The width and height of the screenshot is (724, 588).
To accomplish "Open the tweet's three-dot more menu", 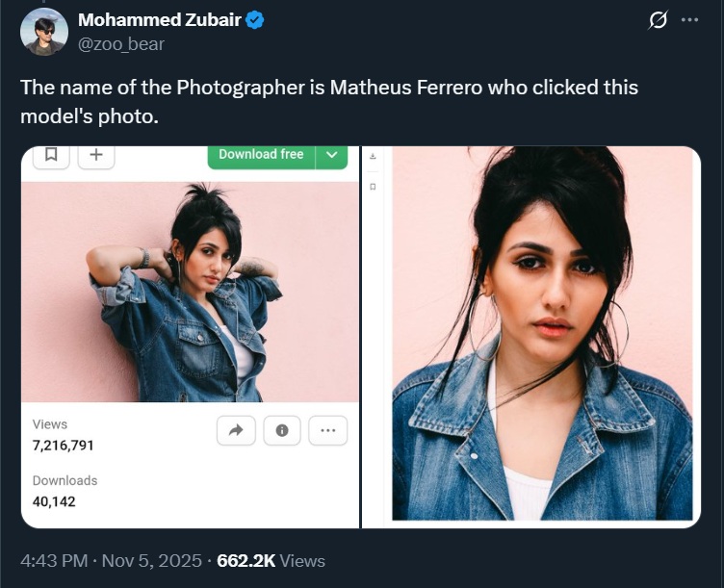I will pos(689,20).
